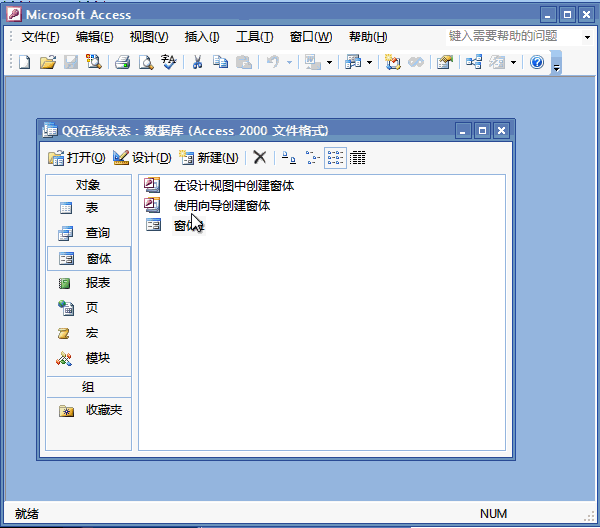Viewport: 600px width, 528px height.
Task: Expand the New Object dropdown arrow
Action: click(514, 62)
